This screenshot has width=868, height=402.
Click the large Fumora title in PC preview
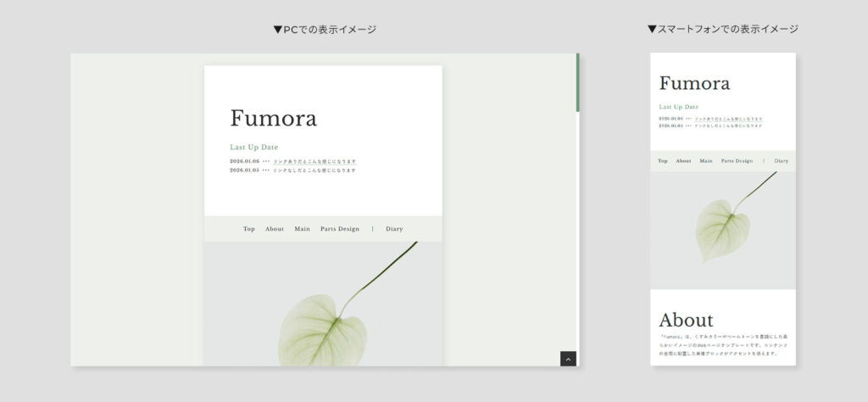pos(273,119)
